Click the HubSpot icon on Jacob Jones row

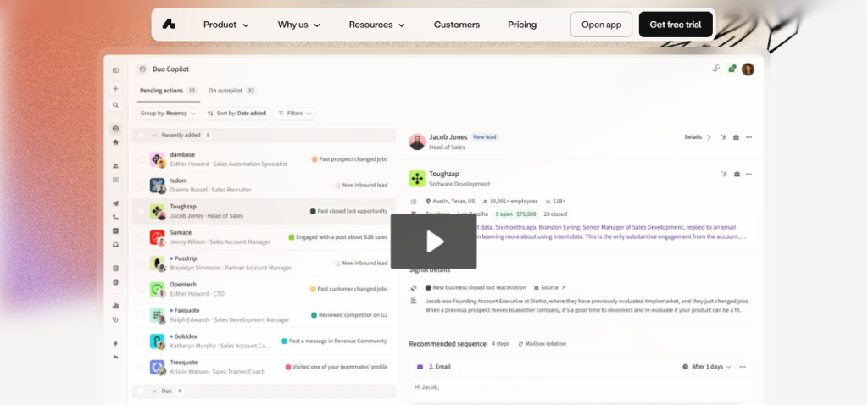(724, 137)
